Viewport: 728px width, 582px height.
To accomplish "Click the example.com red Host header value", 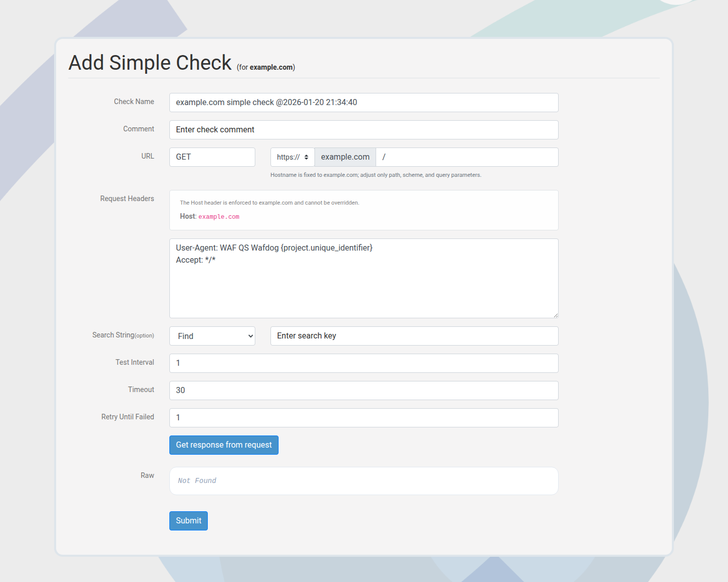I will pos(218,216).
